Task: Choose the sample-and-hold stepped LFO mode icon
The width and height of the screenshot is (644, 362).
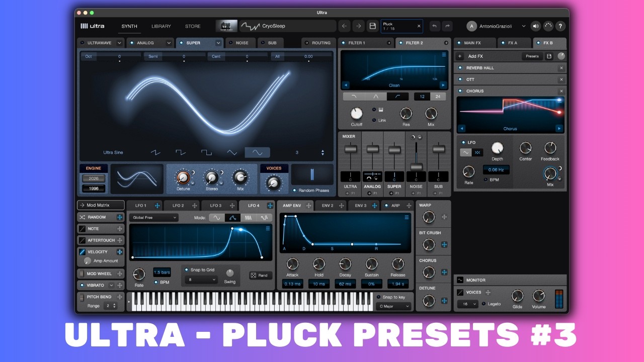Action: point(264,218)
